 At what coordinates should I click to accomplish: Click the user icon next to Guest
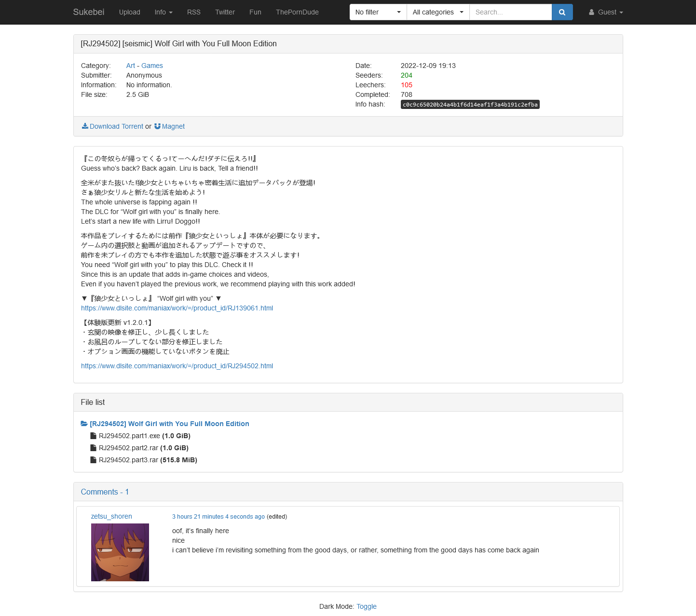click(x=591, y=13)
